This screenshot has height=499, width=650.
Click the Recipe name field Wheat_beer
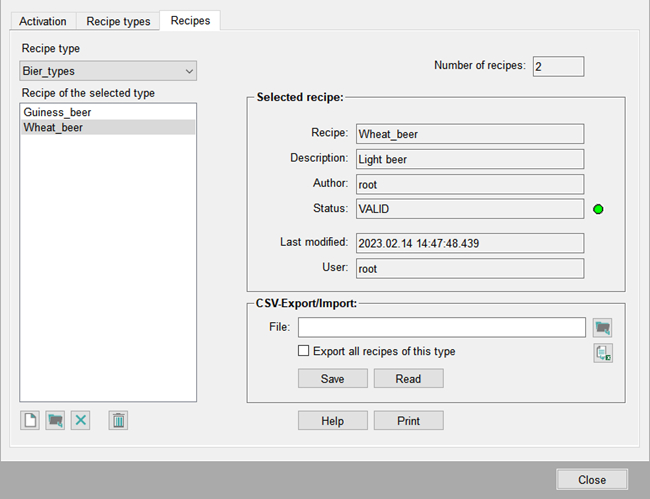click(470, 134)
